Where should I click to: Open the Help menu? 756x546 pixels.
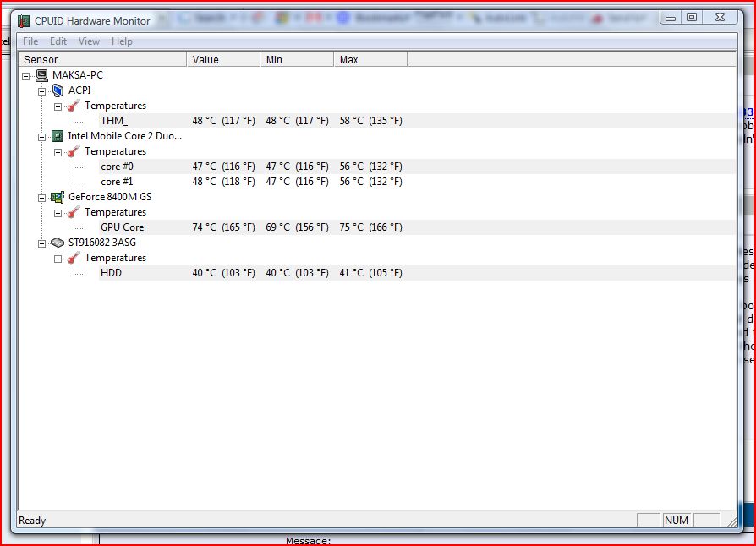click(x=122, y=41)
